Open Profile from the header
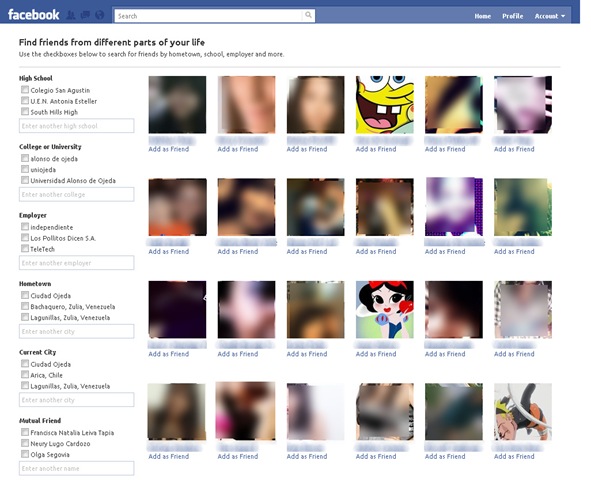591x480 pixels. [x=512, y=16]
